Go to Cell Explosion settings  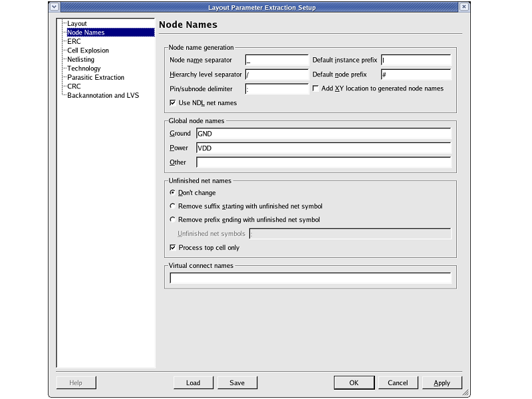click(88, 51)
